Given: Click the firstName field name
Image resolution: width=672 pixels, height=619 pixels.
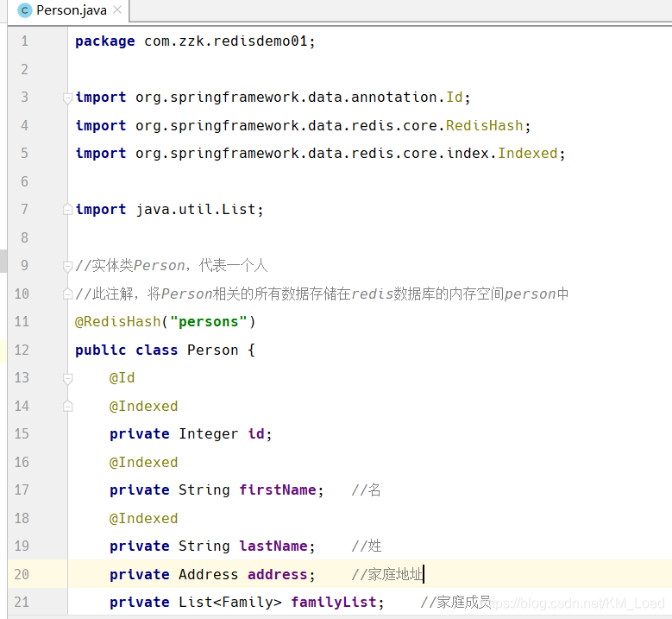Looking at the screenshot, I should (277, 490).
